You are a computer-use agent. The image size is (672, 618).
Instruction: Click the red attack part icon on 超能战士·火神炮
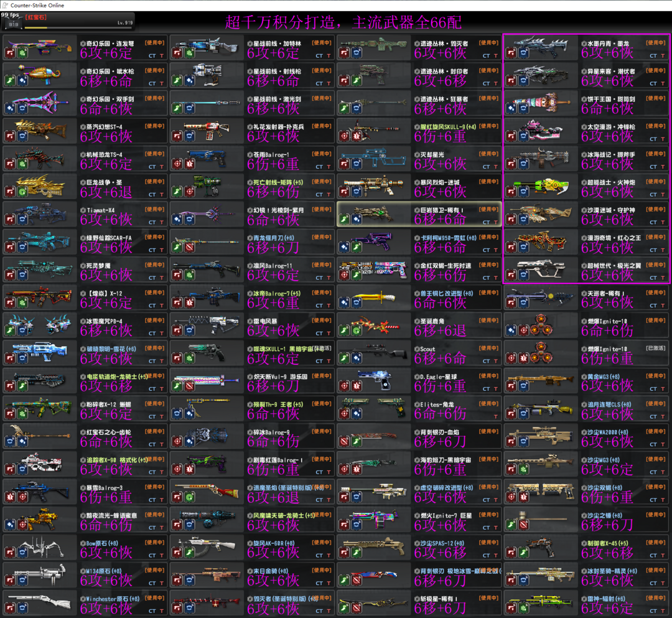point(511,192)
